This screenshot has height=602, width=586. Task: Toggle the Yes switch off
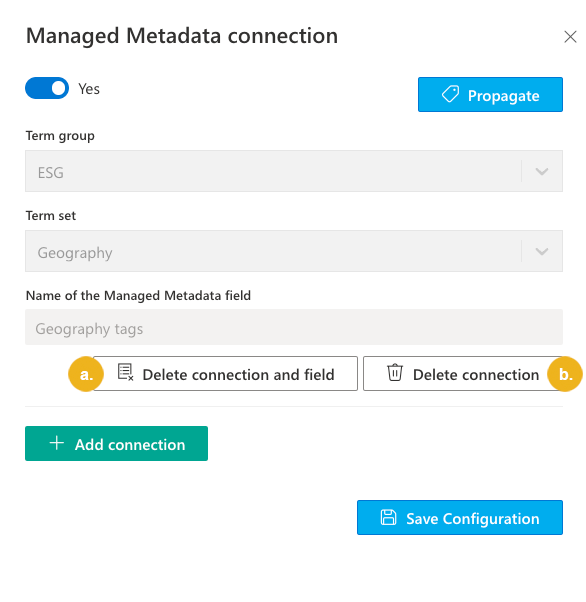[x=47, y=88]
